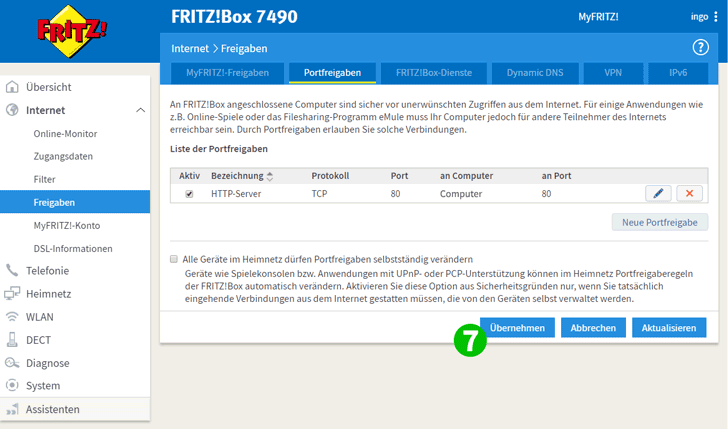Click the handset icon next to DECT
This screenshot has width=728, height=429.
12,339
